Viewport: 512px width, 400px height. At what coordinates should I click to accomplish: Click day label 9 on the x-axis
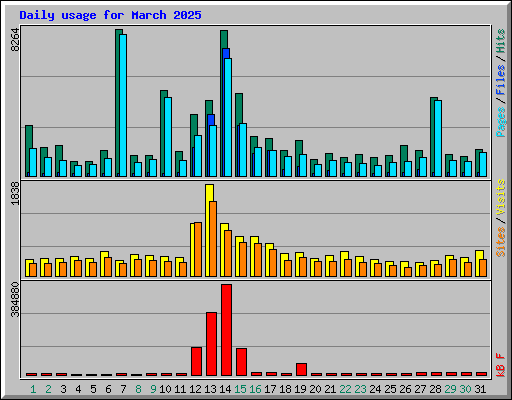coord(153,389)
